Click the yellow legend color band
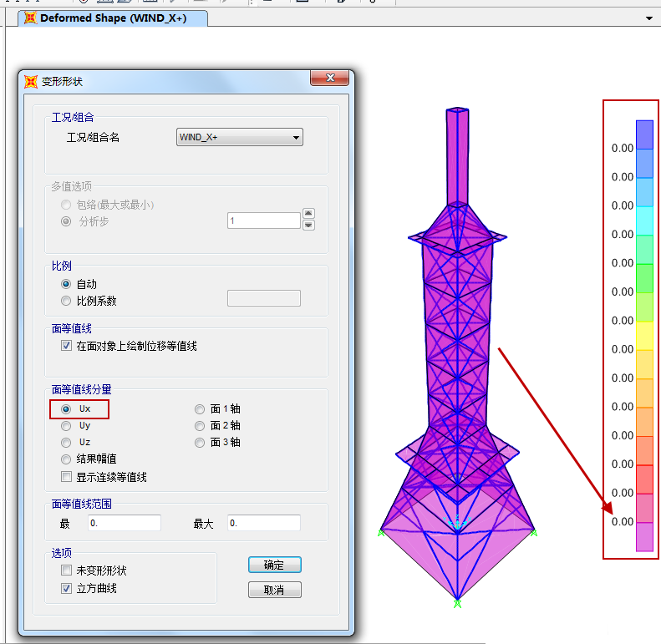Image resolution: width=661 pixels, height=644 pixels. click(x=644, y=336)
